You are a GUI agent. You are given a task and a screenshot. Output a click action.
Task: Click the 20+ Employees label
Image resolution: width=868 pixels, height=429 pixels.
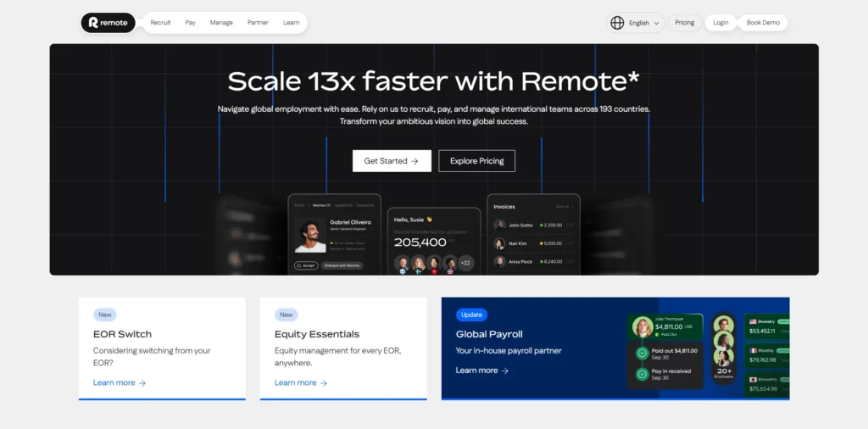724,373
